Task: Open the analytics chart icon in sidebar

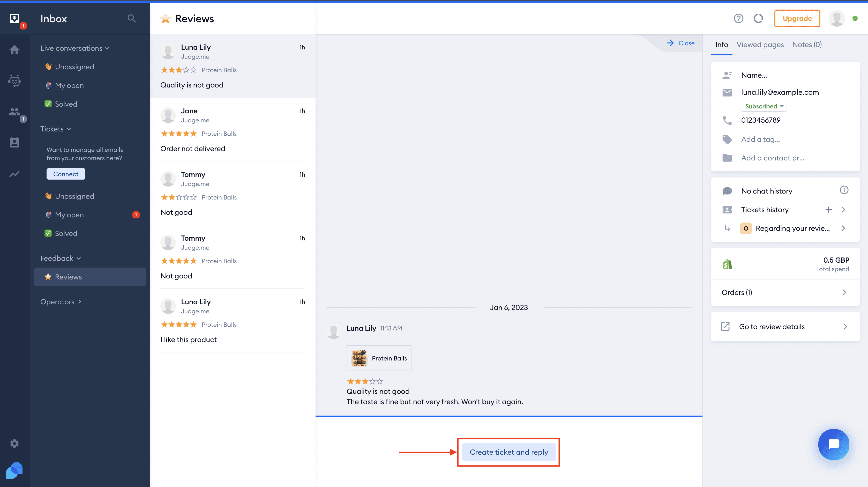Action: 14,174
